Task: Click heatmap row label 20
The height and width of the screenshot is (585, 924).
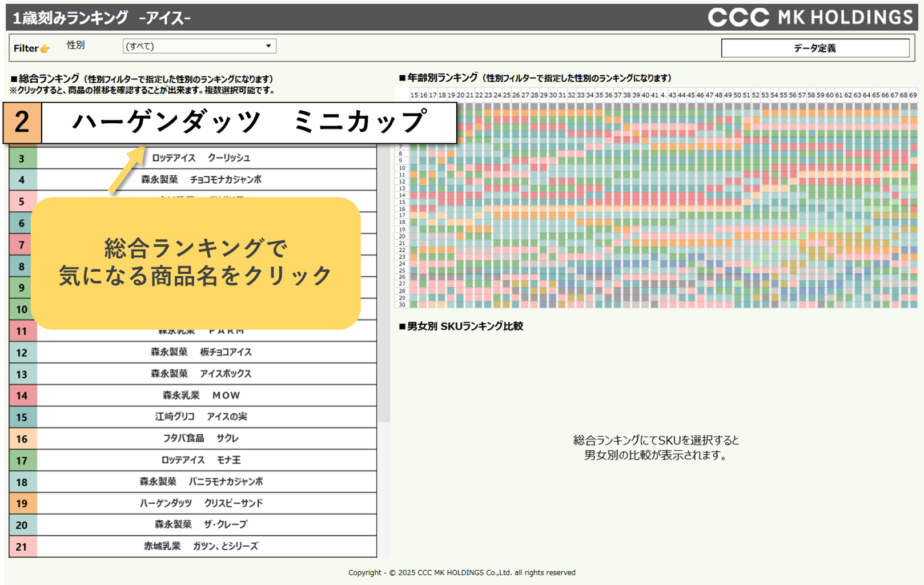Action: (402, 236)
